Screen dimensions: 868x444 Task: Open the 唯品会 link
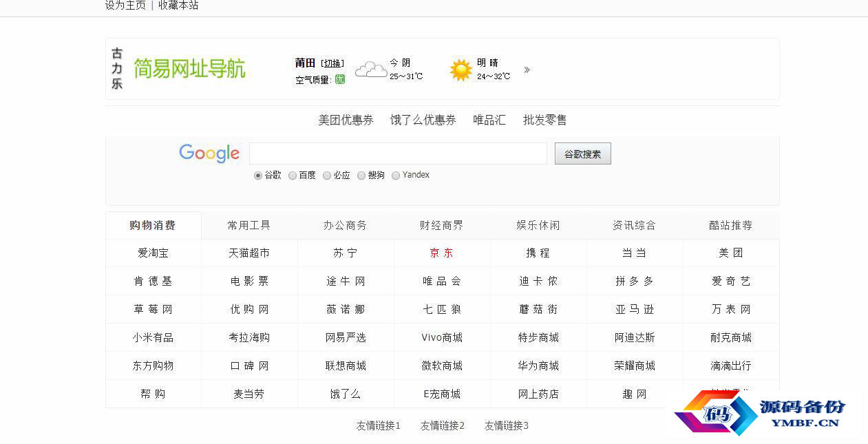(x=442, y=282)
